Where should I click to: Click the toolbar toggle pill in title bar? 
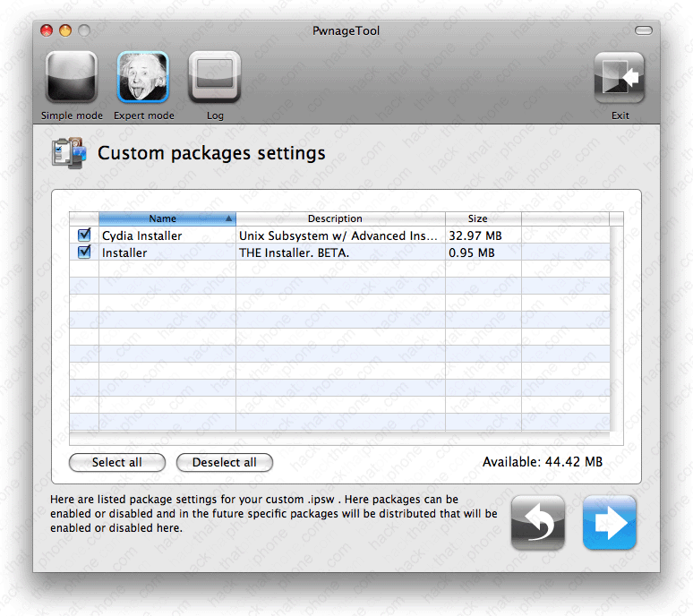tap(643, 30)
